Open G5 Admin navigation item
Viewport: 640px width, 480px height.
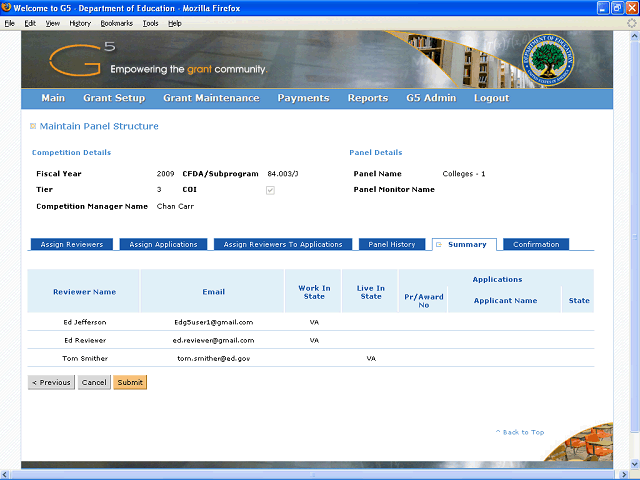pos(431,98)
